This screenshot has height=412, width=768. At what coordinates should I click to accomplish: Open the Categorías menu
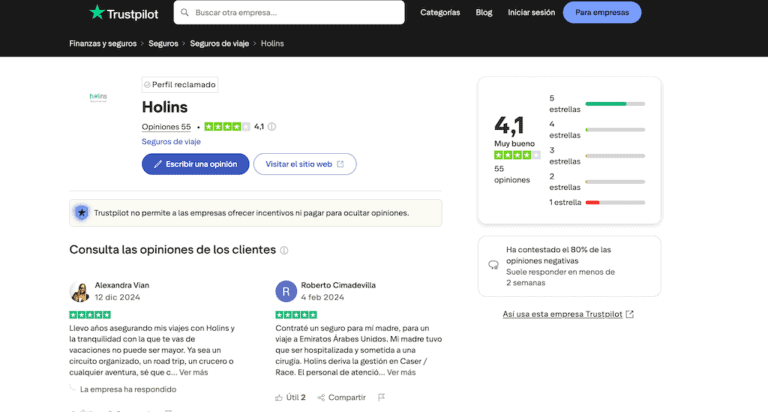(x=440, y=12)
